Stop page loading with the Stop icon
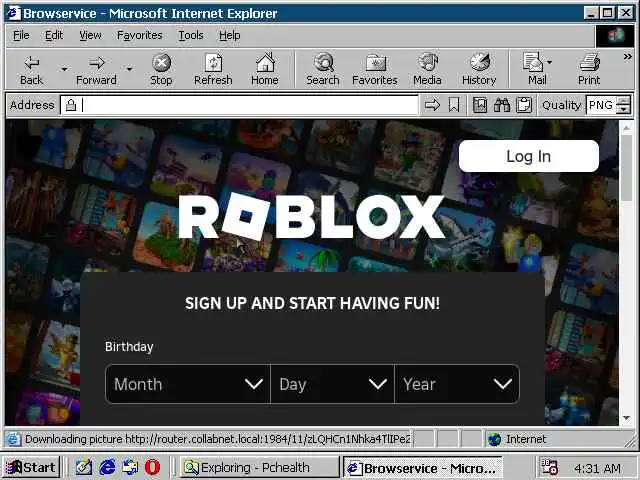This screenshot has width=640, height=480. [162, 63]
